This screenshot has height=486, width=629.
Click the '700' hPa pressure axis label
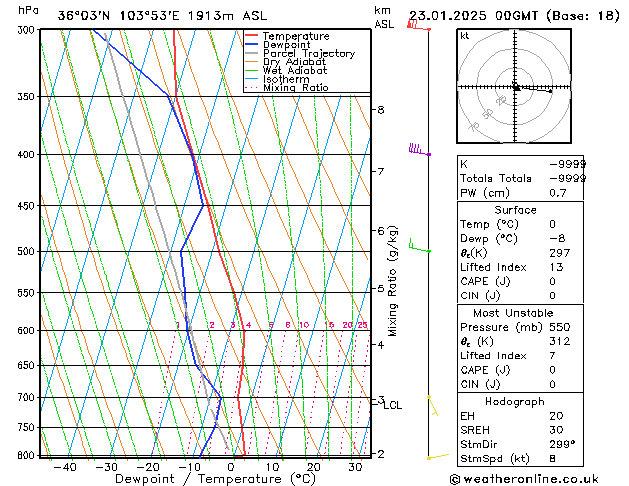pos(26,398)
